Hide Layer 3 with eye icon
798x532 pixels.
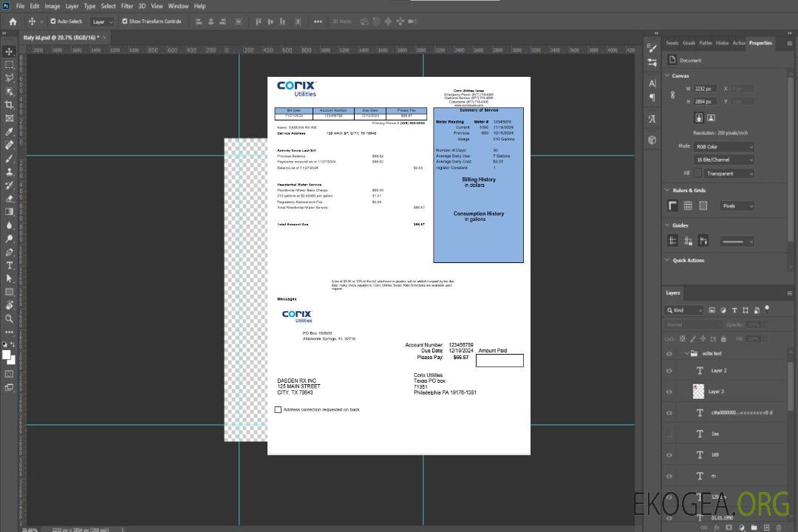(669, 392)
